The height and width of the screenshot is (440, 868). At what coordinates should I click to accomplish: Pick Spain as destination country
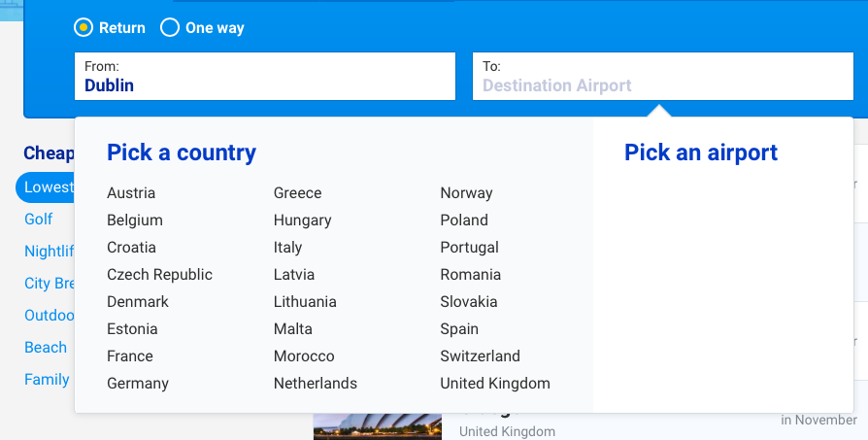pos(459,329)
